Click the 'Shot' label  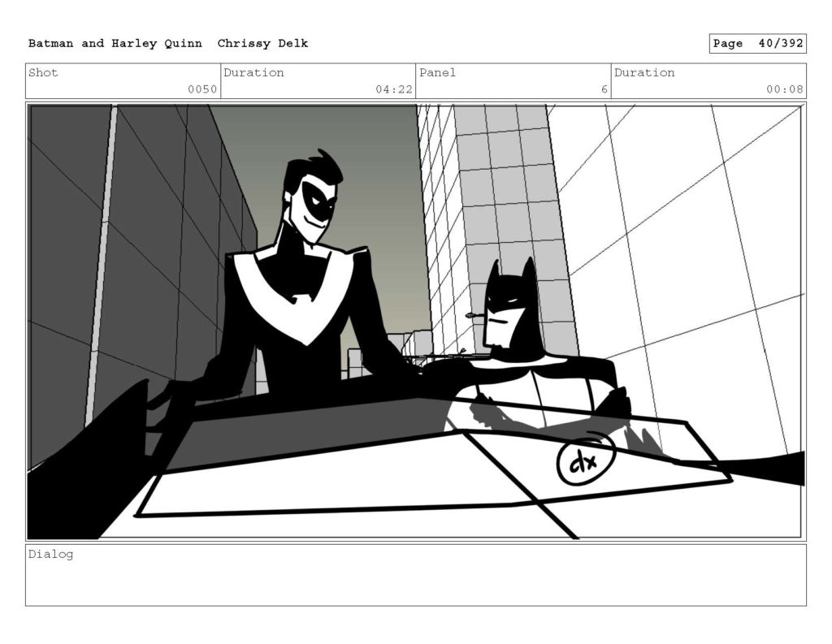(x=43, y=72)
